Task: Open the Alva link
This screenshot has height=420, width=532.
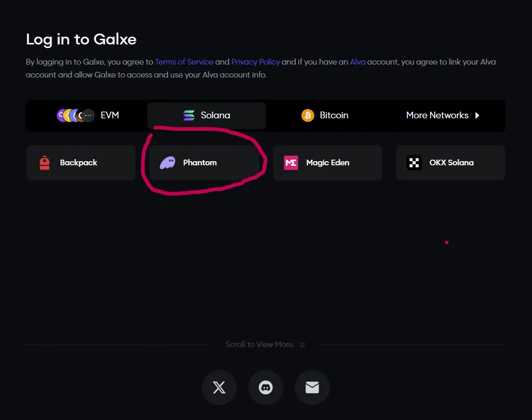Action: tap(358, 62)
